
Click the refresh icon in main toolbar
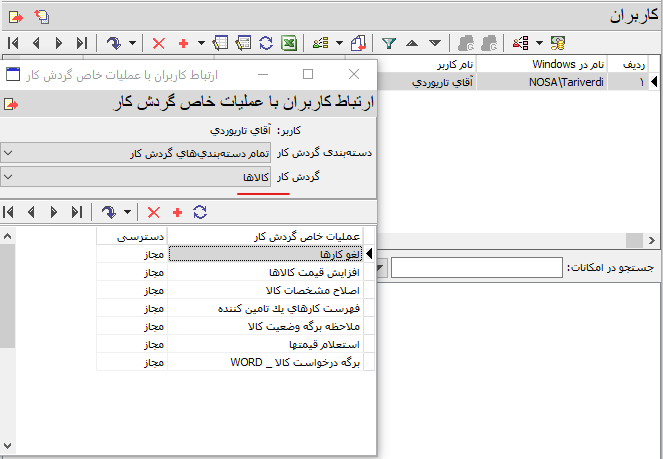pos(266,43)
